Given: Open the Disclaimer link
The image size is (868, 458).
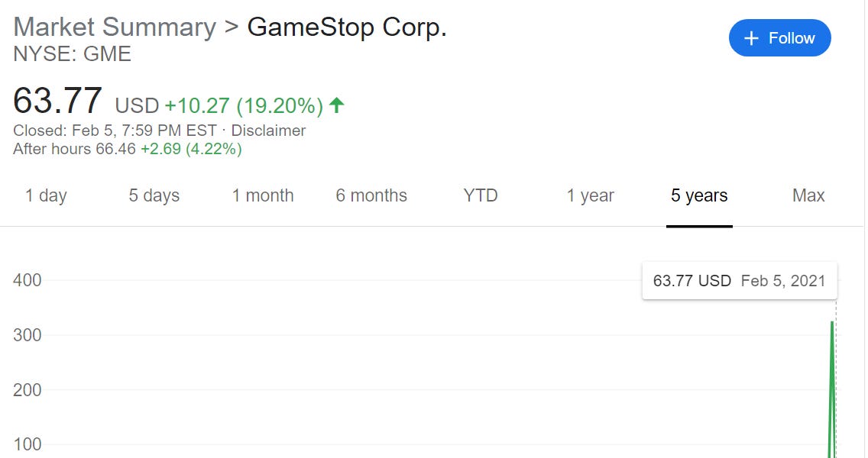Looking at the screenshot, I should (268, 131).
